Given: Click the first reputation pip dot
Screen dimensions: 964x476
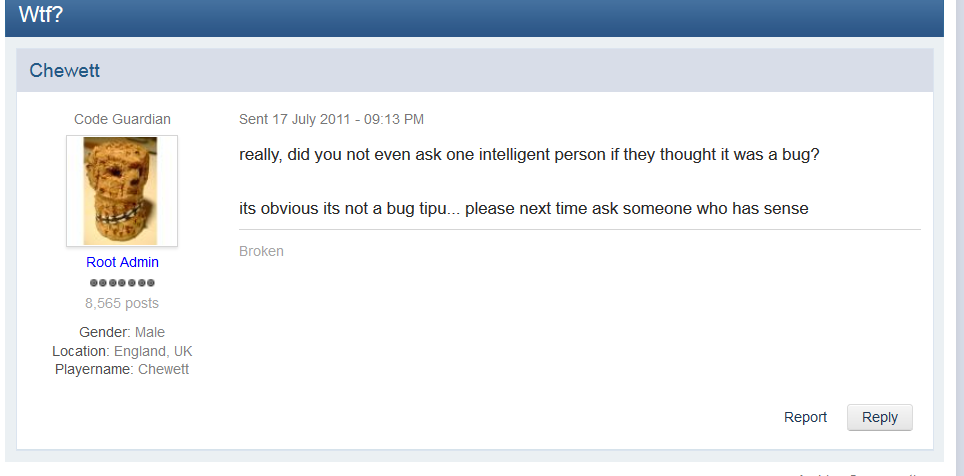Looking at the screenshot, I should coord(94,283).
